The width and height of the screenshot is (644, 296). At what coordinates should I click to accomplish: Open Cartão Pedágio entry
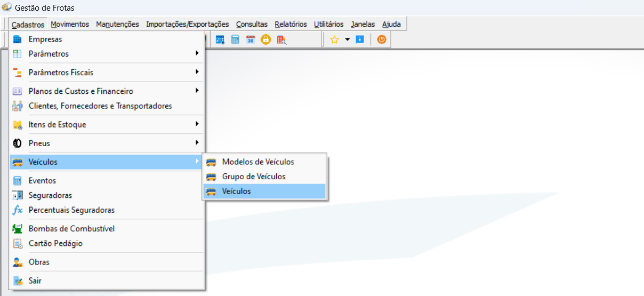click(x=107, y=244)
